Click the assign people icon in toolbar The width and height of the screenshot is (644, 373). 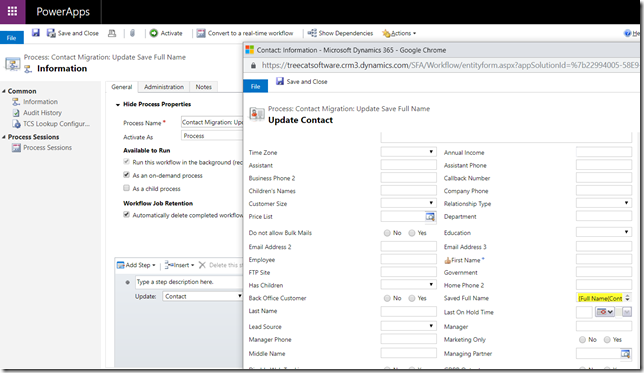pyautogui.click(x=112, y=33)
